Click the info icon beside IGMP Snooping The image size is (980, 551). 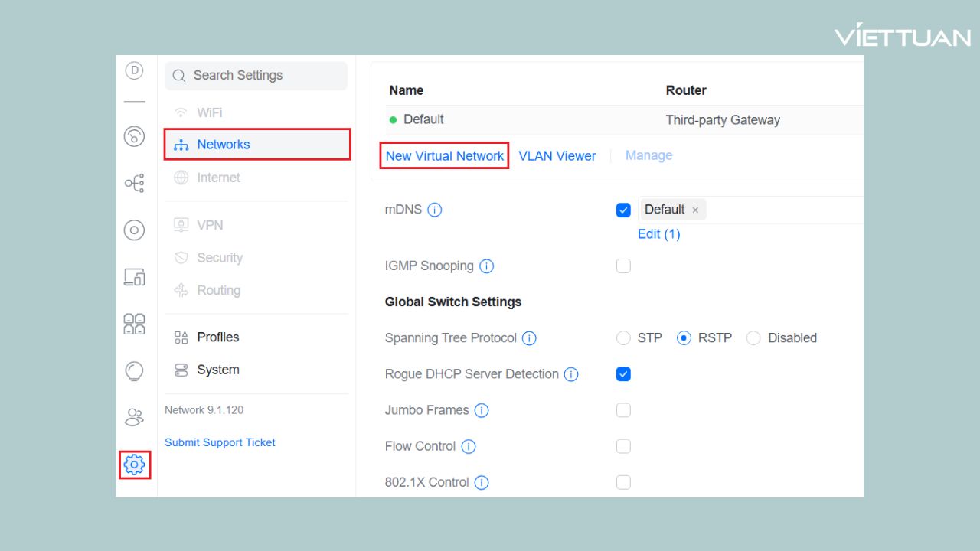tap(486, 266)
